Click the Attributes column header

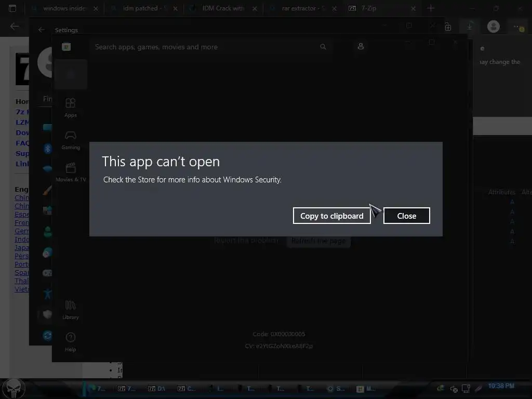click(x=501, y=192)
